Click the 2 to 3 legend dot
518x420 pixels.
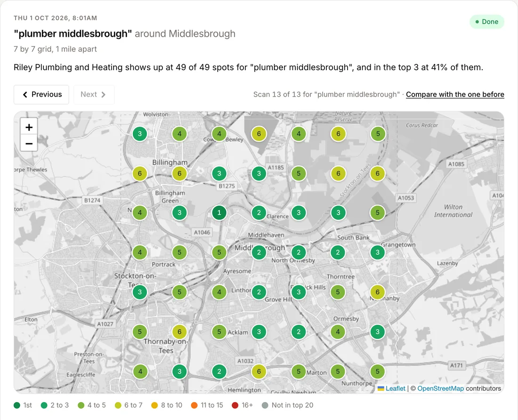(44, 405)
